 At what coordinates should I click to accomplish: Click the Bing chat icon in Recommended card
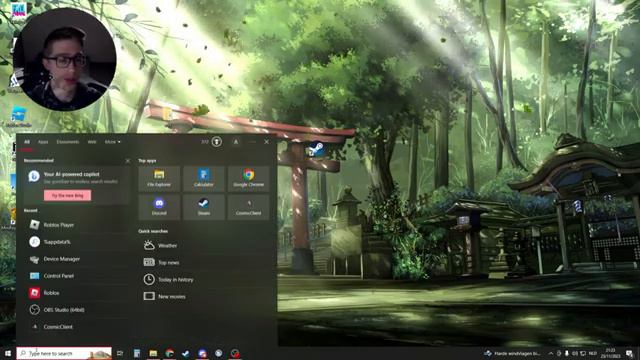(34, 176)
